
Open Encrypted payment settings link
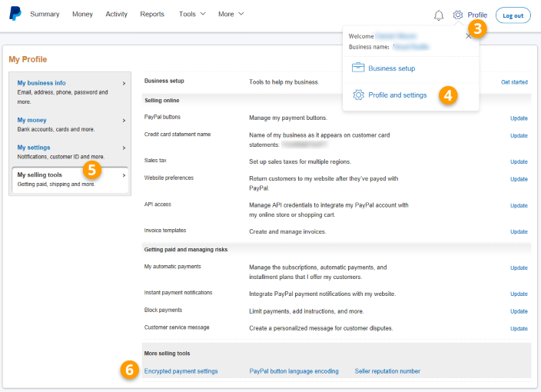181,371
